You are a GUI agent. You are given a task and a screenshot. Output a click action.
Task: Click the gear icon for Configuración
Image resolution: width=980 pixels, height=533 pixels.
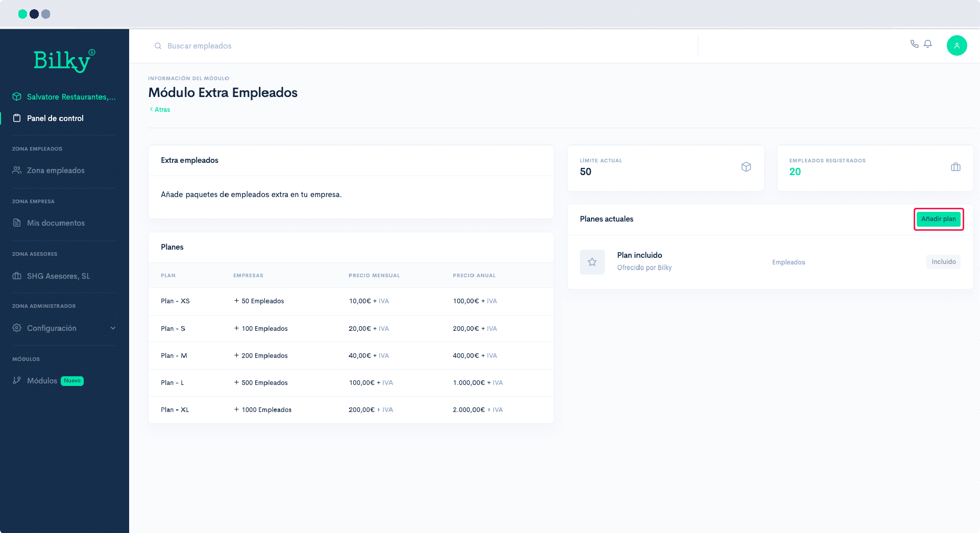[x=17, y=328]
